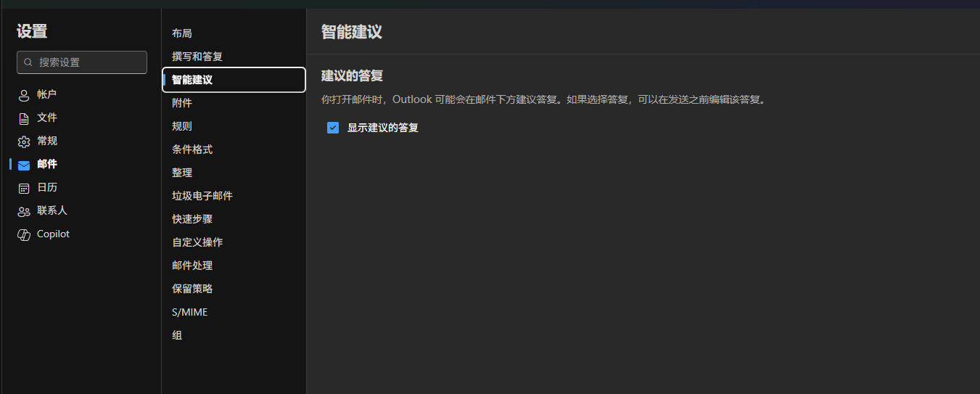The image size is (980, 394).
Task: Open 组 settings page
Action: 234,335
